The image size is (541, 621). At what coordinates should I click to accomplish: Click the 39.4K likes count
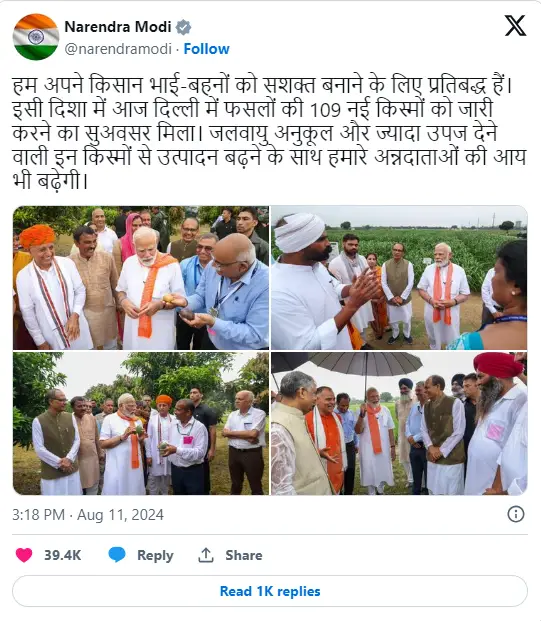click(x=63, y=555)
